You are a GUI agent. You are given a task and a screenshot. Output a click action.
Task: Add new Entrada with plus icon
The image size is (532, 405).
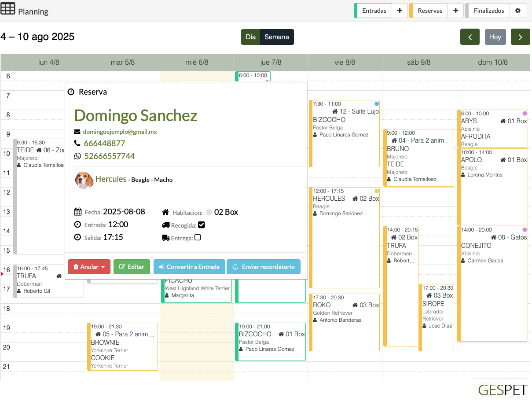400,11
